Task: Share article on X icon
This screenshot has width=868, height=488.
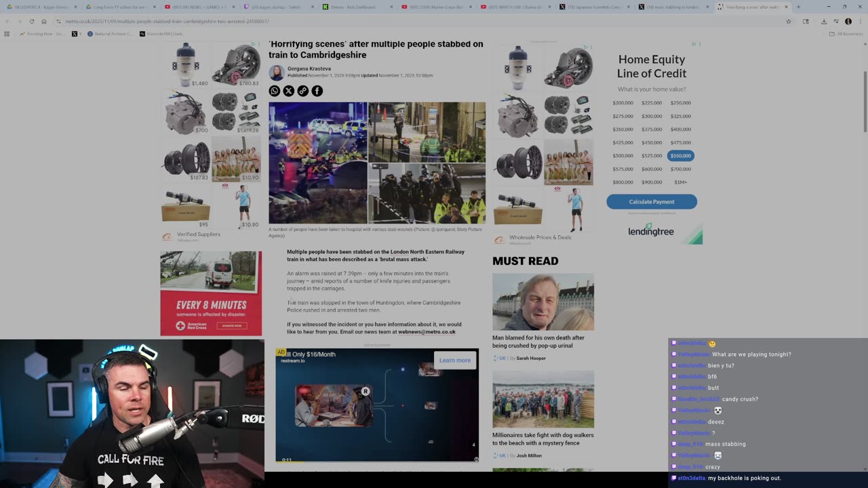Action: coord(289,91)
